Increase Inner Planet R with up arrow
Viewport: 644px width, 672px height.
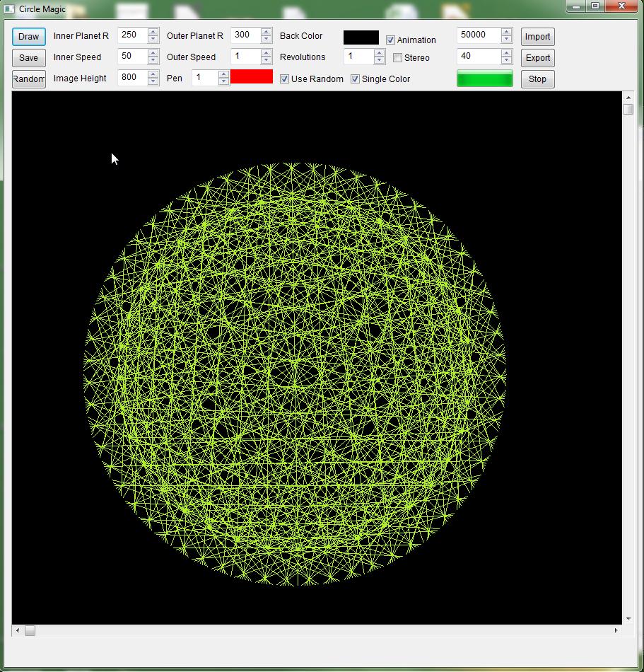click(153, 32)
